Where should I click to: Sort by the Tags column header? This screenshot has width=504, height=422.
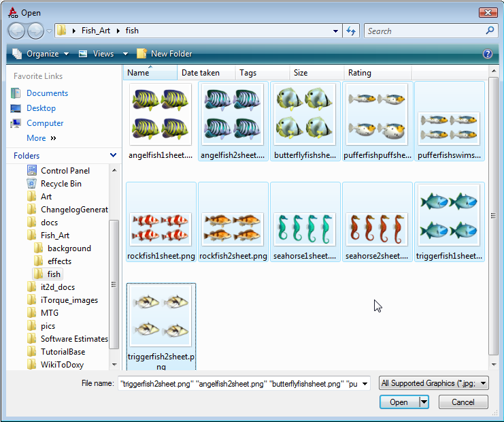[263, 73]
